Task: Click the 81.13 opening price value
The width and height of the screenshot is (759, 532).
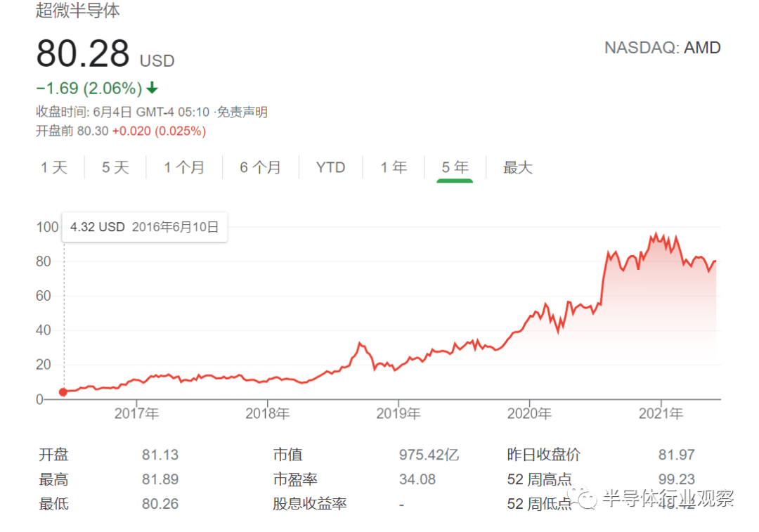Action: (160, 455)
